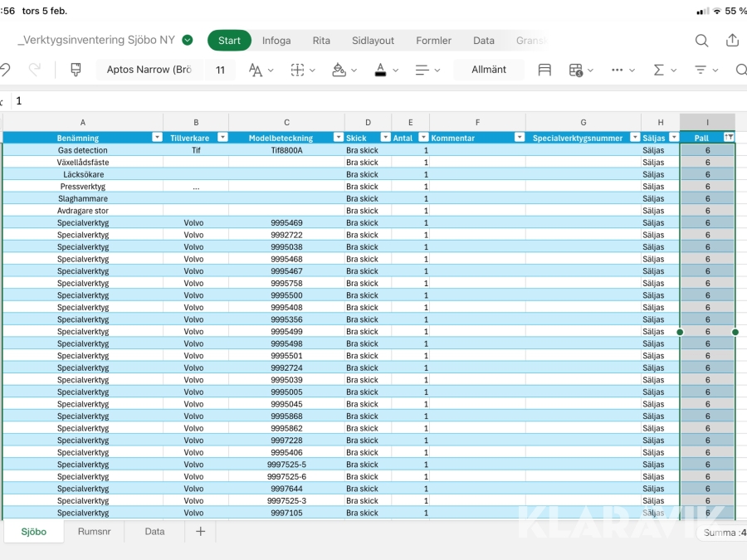This screenshot has height=560, width=747.
Task: Click the cell styles icon beside Allmänt
Action: pos(544,70)
